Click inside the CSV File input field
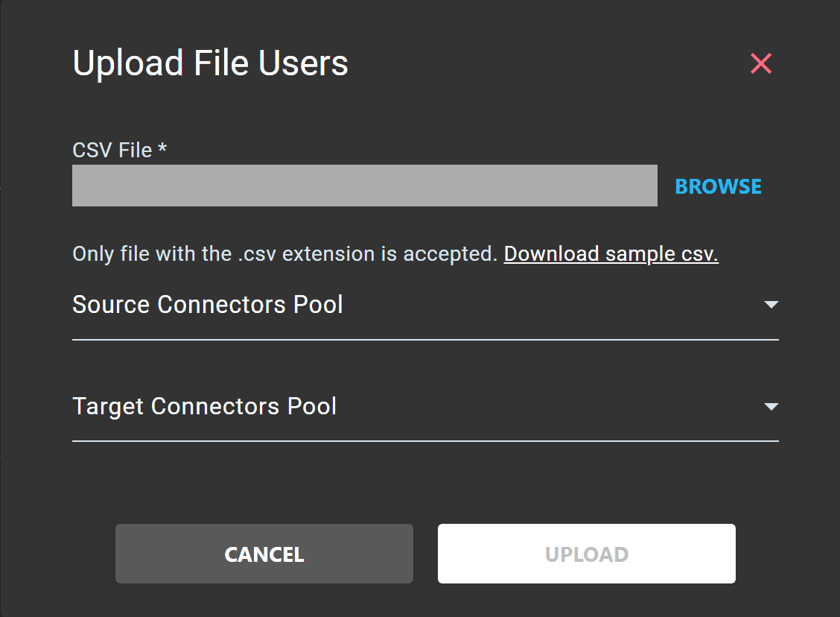840x617 pixels. (x=364, y=185)
